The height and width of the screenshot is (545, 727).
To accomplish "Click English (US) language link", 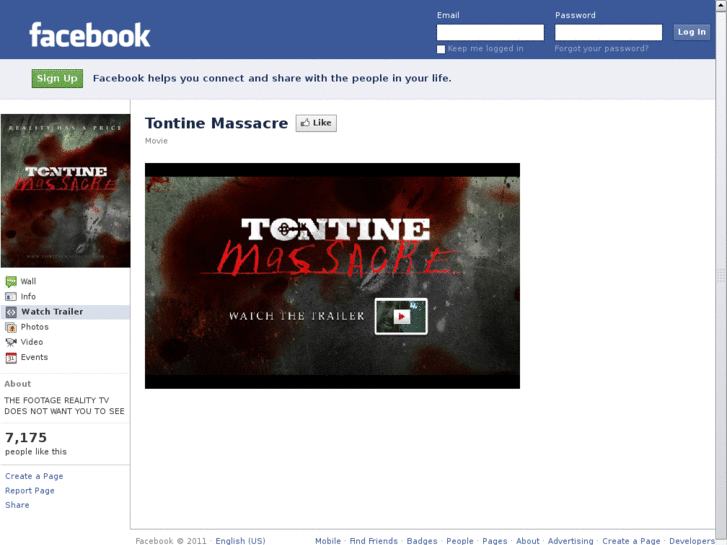I will 240,541.
